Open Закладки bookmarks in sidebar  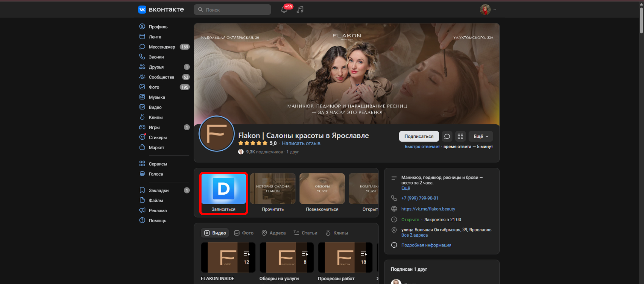click(x=158, y=190)
